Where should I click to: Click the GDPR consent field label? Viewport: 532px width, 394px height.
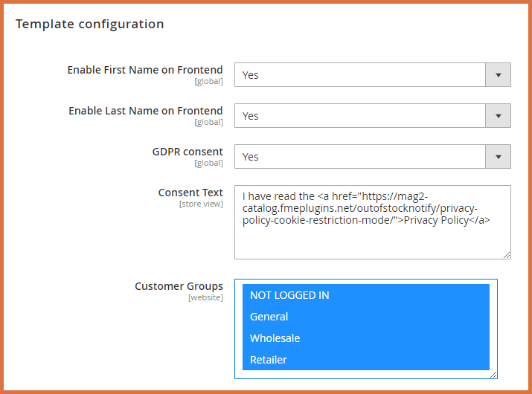(188, 152)
